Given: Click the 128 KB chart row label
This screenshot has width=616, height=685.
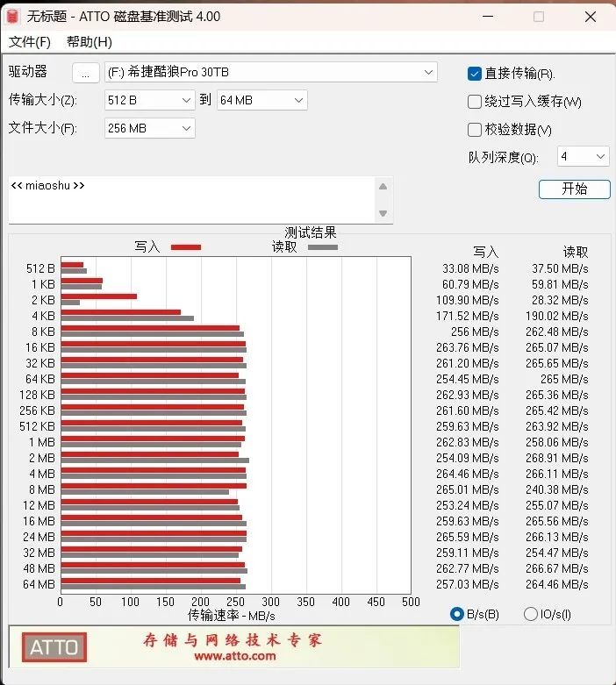Looking at the screenshot, I should 37,395.
